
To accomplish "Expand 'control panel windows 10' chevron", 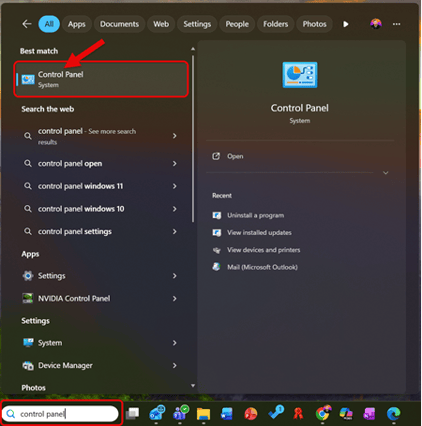I will pyautogui.click(x=175, y=209).
